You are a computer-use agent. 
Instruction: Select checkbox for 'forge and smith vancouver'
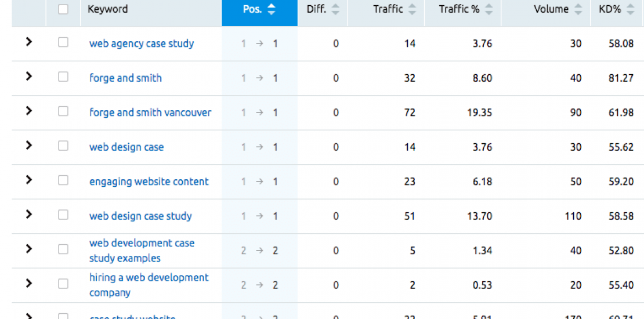63,111
